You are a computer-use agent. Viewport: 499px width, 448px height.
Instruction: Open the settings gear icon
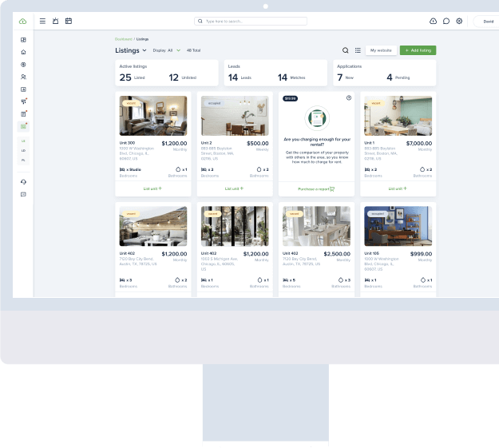[x=459, y=21]
